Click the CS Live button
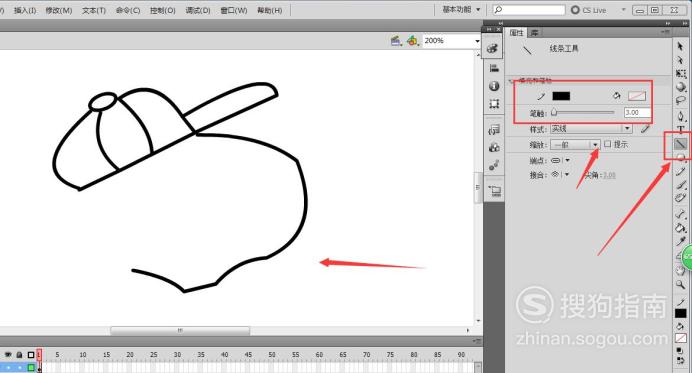692x373 pixels. click(x=588, y=10)
